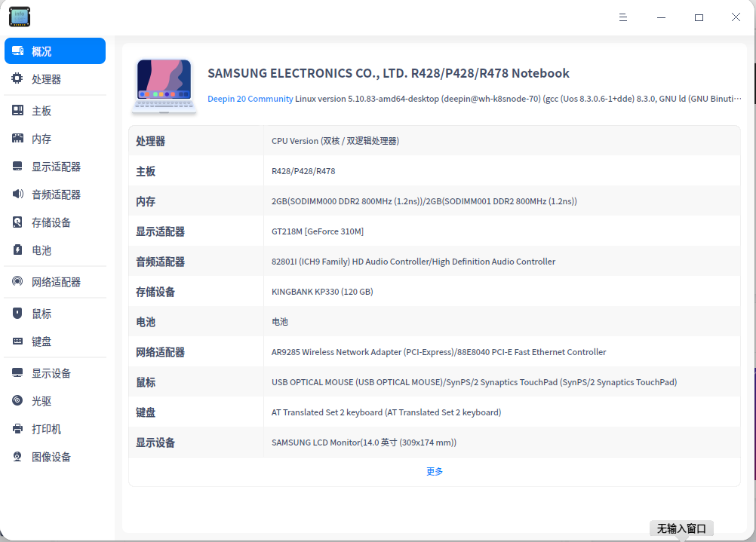Click the 键盘 keyboard icon

coord(17,341)
